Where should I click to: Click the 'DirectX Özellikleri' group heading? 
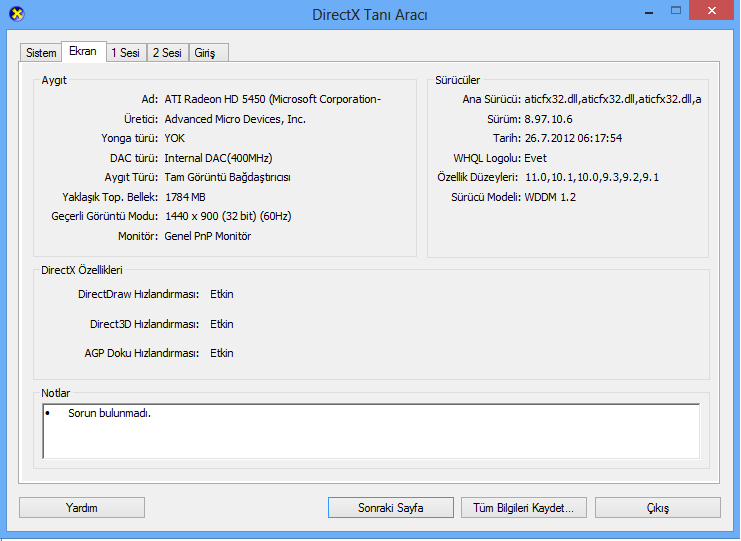tap(82, 270)
